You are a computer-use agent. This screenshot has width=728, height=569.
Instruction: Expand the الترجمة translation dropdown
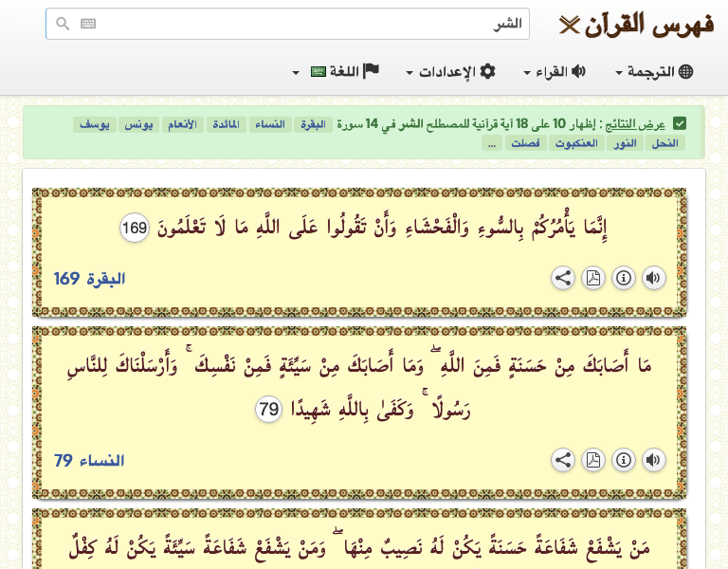[654, 72]
